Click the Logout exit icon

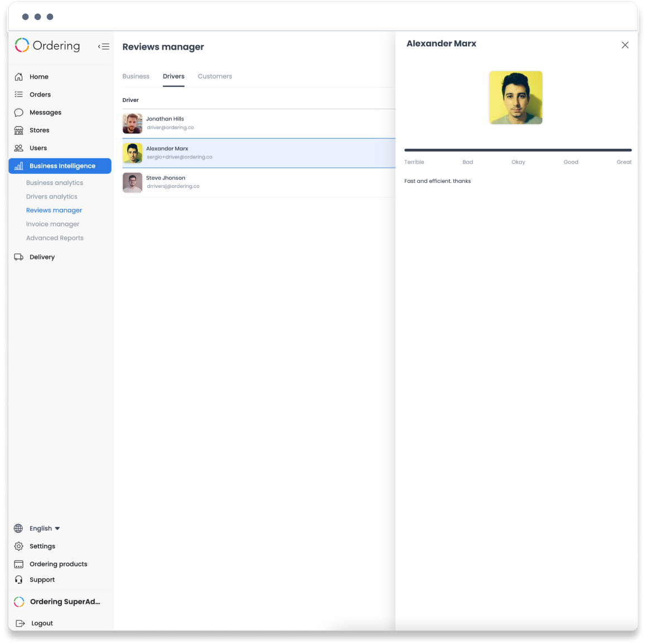tap(20, 623)
